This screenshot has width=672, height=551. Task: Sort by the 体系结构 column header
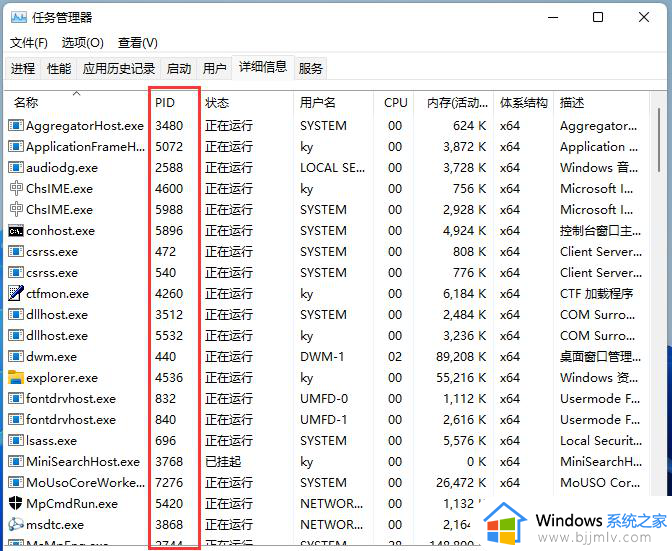[524, 102]
